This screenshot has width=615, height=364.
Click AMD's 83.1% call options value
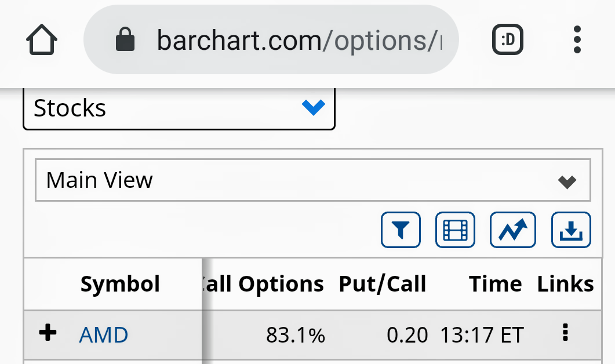pyautogui.click(x=296, y=335)
